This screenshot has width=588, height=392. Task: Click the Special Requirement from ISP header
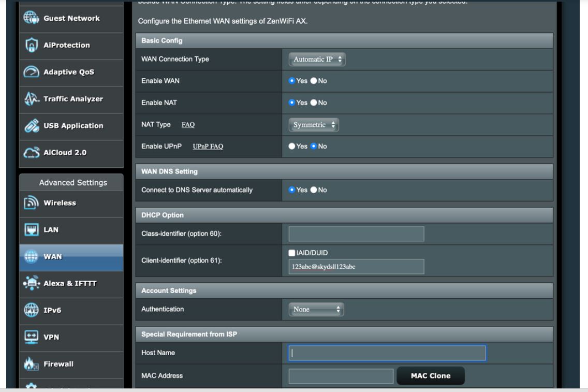(x=344, y=334)
